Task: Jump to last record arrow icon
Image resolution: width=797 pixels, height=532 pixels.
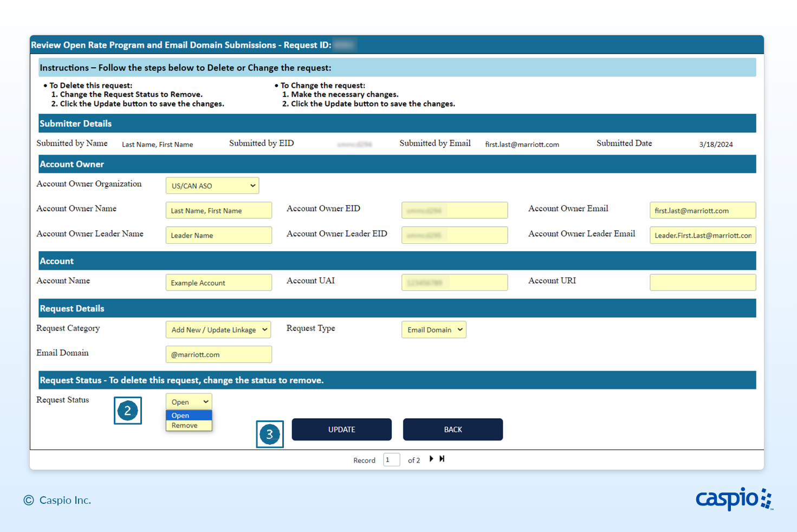Action: (442, 459)
